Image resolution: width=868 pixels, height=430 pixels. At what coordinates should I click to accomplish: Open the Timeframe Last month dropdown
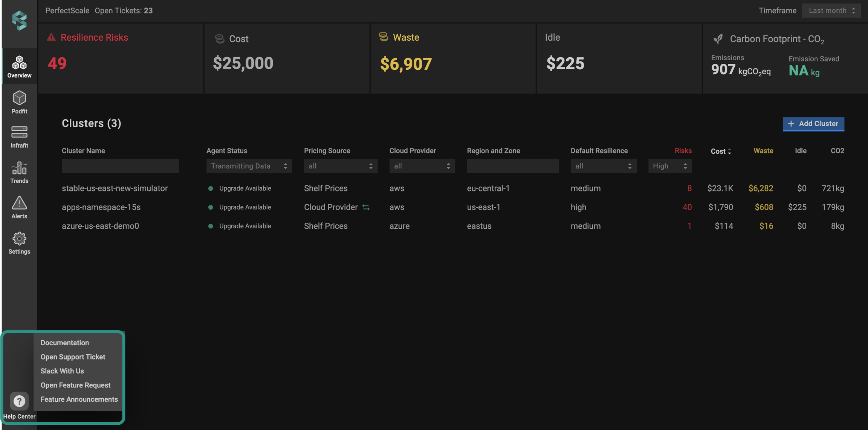(831, 11)
